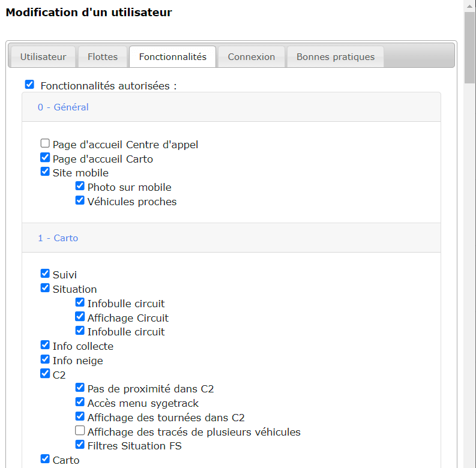Screen dimensions: 476x468
Task: Open the Bonnes pratiques tab
Action: pyautogui.click(x=335, y=57)
